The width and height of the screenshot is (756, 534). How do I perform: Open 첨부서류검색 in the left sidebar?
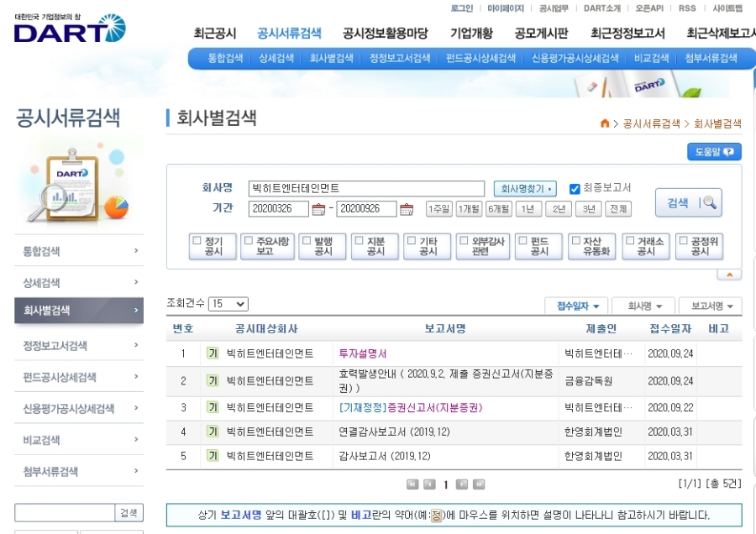[79, 471]
